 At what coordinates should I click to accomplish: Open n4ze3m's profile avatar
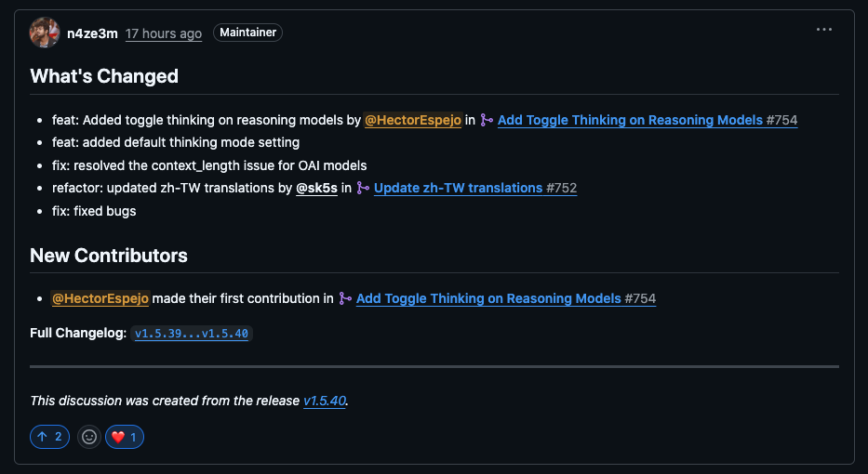point(45,33)
